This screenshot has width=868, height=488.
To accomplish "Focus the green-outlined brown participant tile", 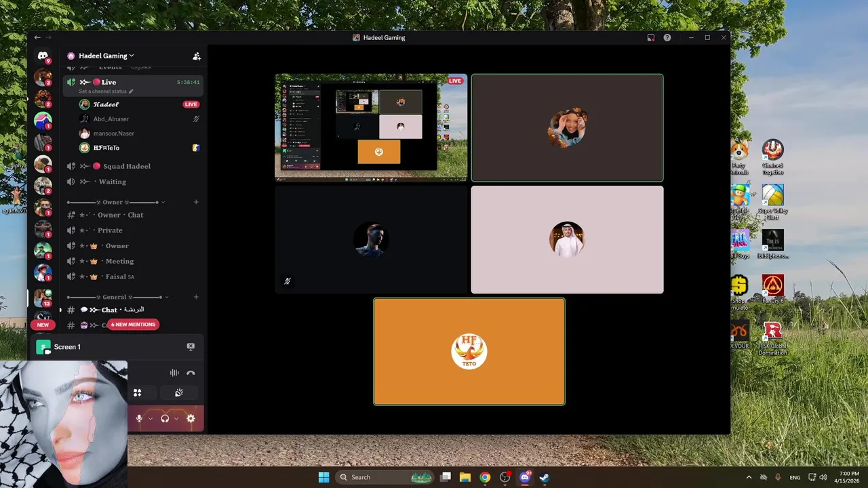I will [x=568, y=127].
